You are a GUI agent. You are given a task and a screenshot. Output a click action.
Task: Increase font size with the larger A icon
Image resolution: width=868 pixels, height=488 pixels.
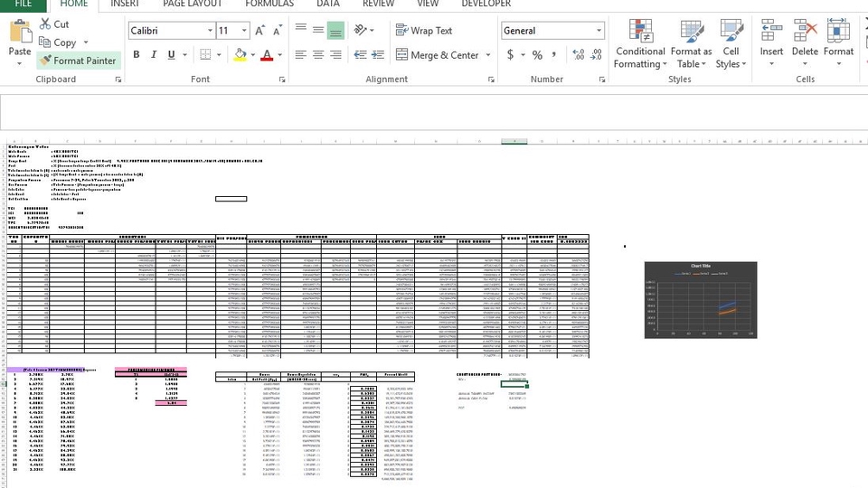point(260,31)
